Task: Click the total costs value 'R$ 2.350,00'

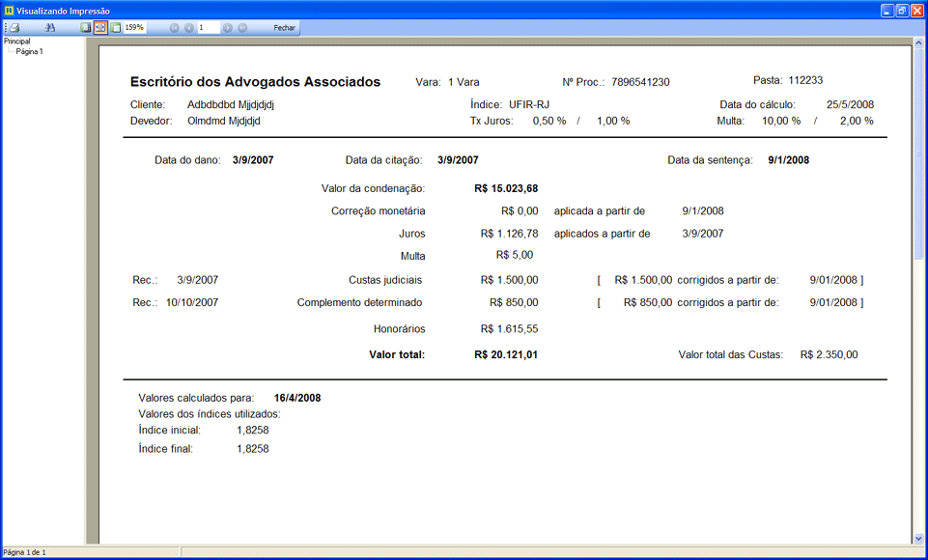Action: (829, 355)
